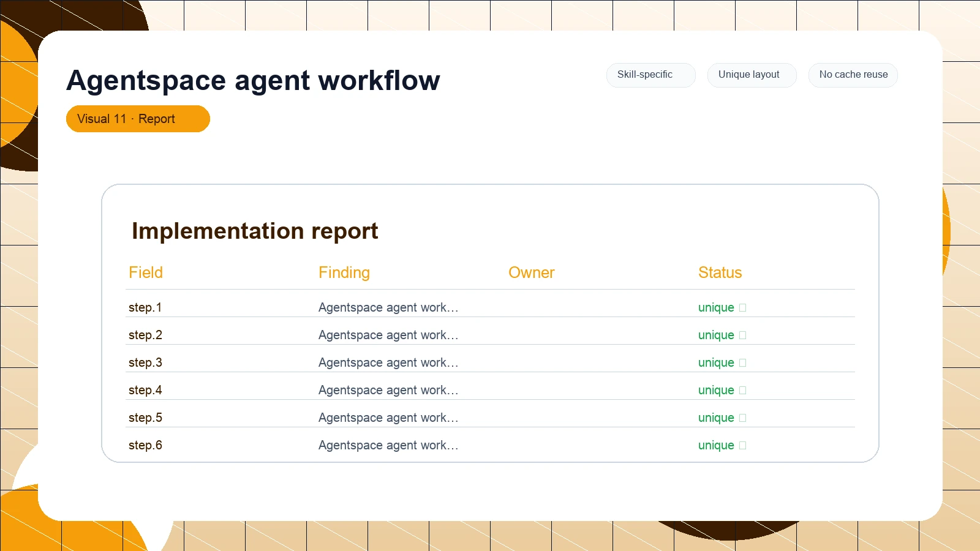Click the unique status in step.3 row
The width and height of the screenshot is (980, 551).
(x=716, y=362)
